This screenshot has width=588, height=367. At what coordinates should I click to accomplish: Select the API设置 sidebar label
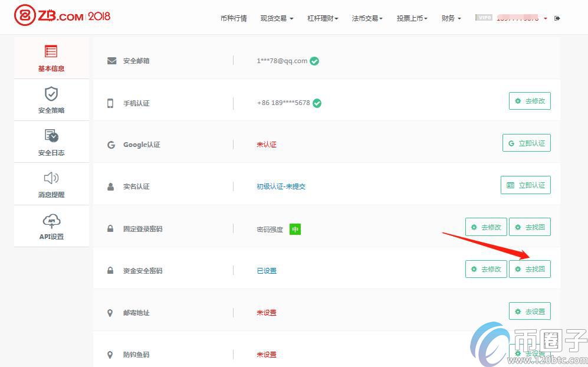coord(51,237)
